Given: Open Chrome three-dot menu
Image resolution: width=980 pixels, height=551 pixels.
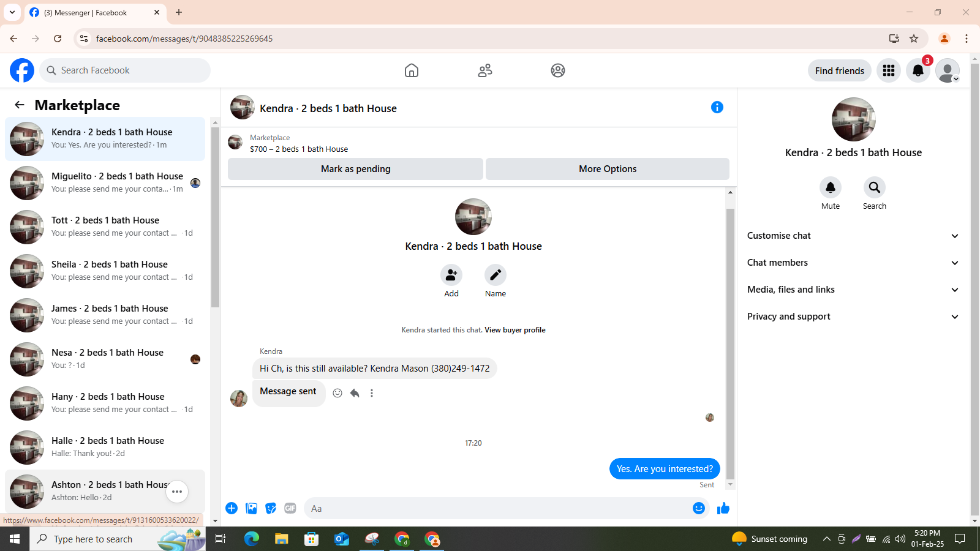Looking at the screenshot, I should [967, 39].
